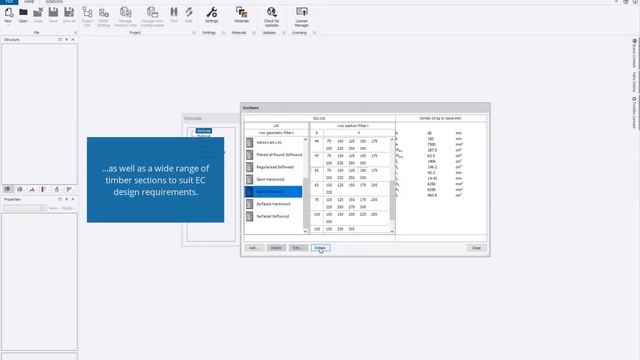Expand the Project group launcher in the ribbon

click(x=194, y=33)
